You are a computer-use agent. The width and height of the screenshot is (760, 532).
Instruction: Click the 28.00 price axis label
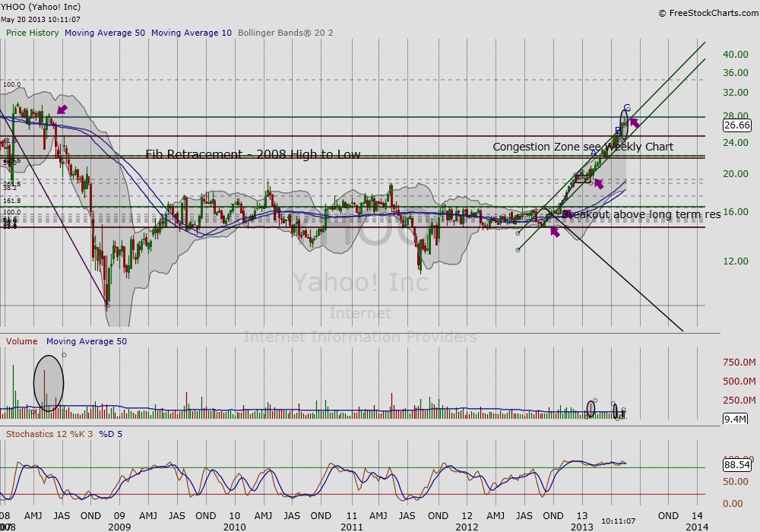coord(735,116)
